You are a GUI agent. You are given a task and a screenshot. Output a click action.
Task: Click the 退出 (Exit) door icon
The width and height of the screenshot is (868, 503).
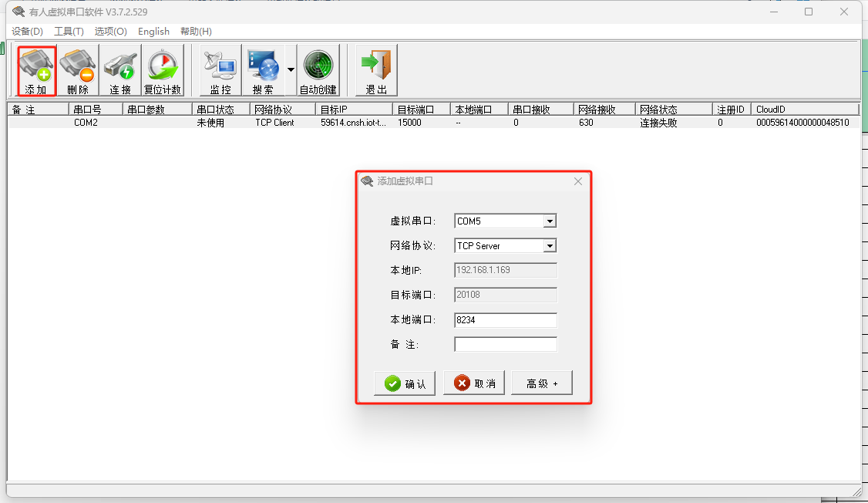point(376,70)
